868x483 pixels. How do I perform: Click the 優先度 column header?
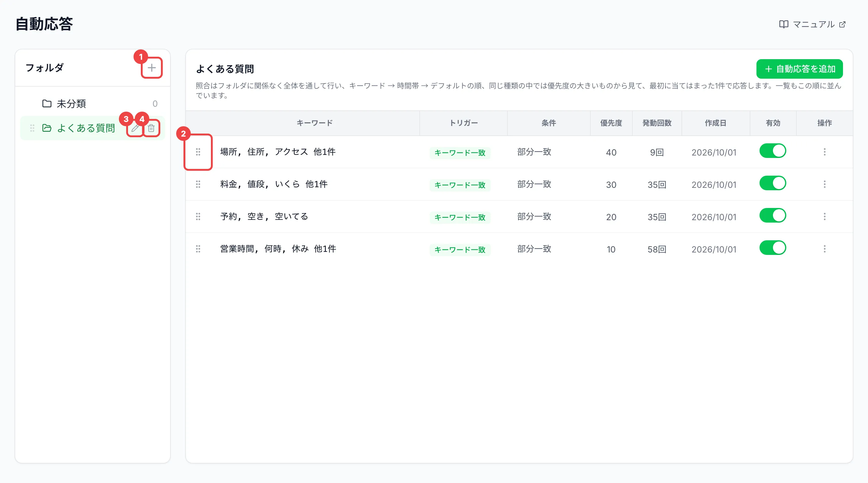611,123
